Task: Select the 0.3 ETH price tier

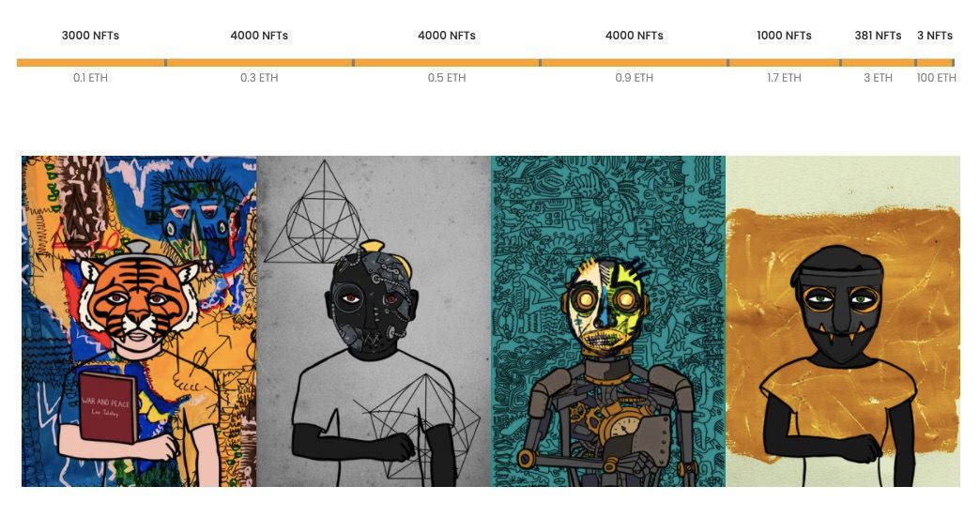Action: 259,78
